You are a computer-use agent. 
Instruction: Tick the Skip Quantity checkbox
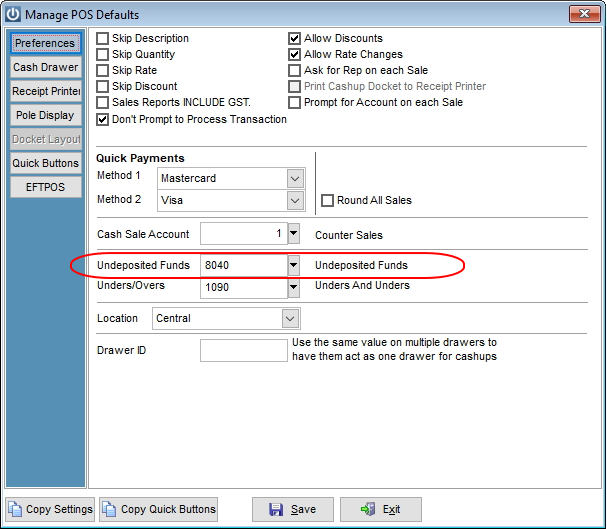[x=102, y=54]
